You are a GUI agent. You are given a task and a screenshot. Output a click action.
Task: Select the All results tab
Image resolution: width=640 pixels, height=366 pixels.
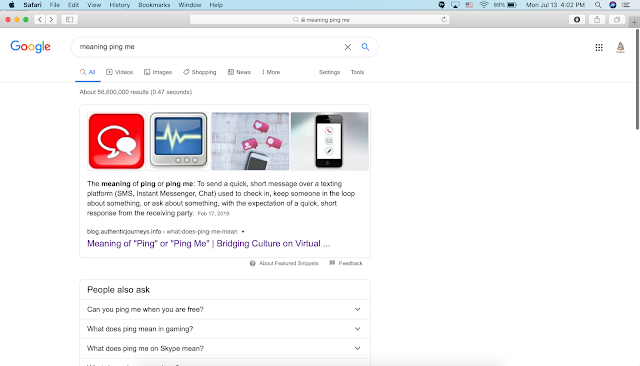click(x=88, y=72)
